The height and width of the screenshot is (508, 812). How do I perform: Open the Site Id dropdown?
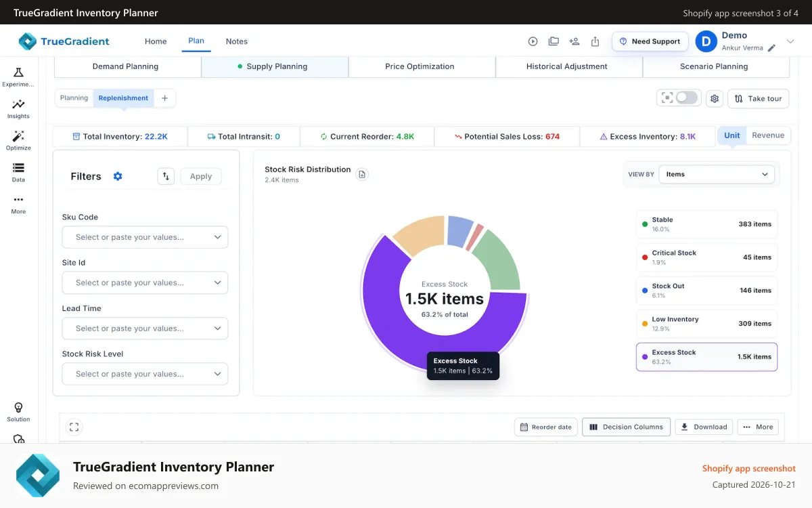[145, 282]
